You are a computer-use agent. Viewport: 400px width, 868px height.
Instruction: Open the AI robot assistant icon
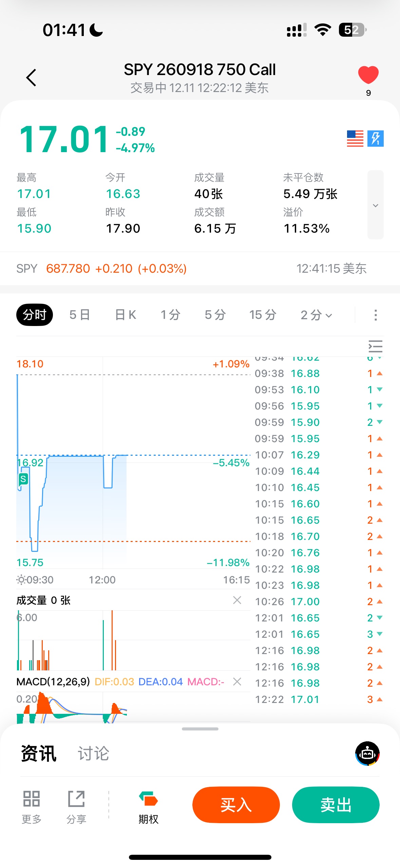(x=367, y=754)
